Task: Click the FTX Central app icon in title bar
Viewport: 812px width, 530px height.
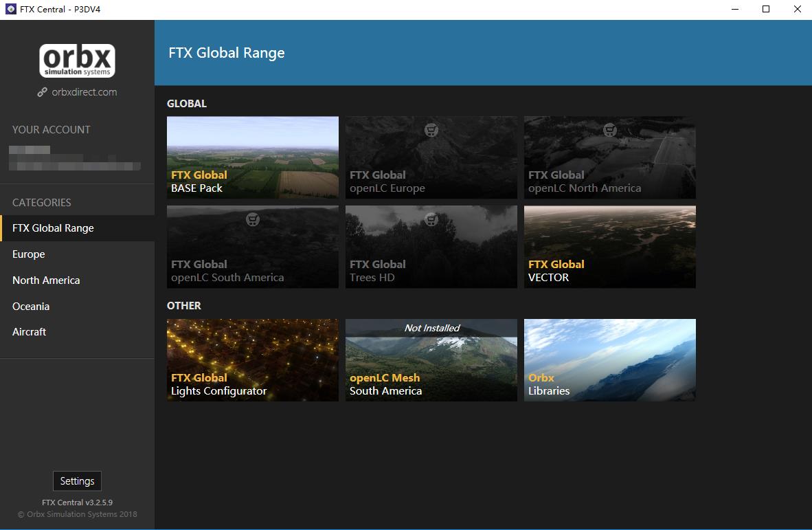Action: click(x=10, y=9)
